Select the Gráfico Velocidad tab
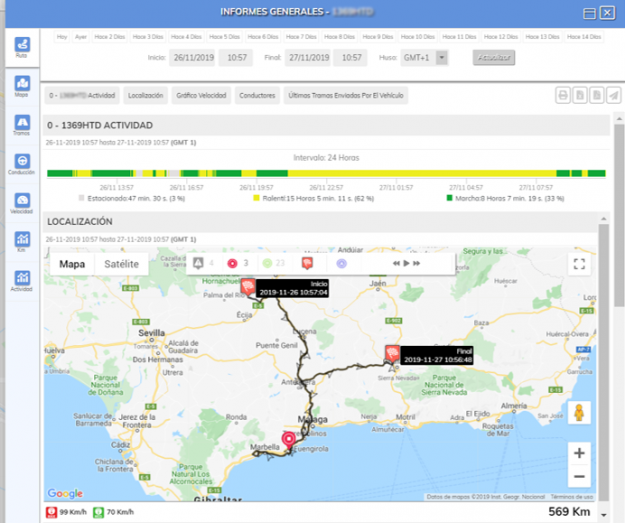Screen dimensions: 625x523 (201, 96)
